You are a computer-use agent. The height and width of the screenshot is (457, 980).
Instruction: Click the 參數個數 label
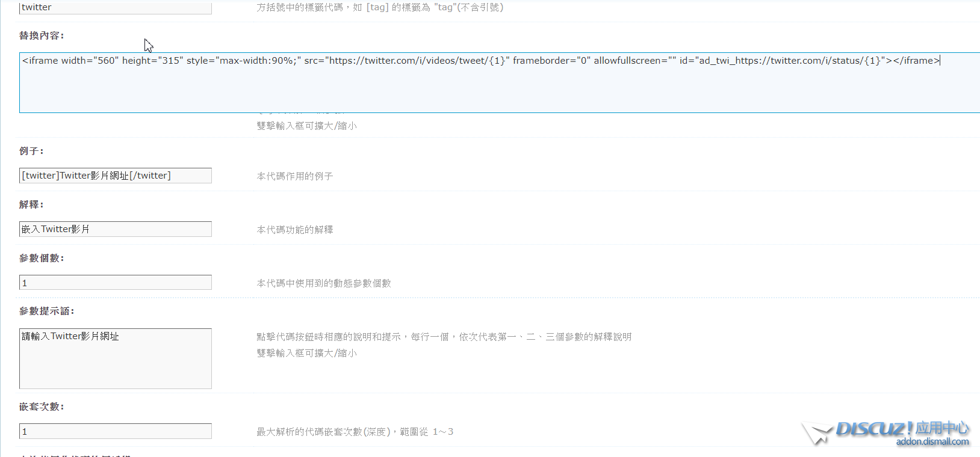click(41, 258)
